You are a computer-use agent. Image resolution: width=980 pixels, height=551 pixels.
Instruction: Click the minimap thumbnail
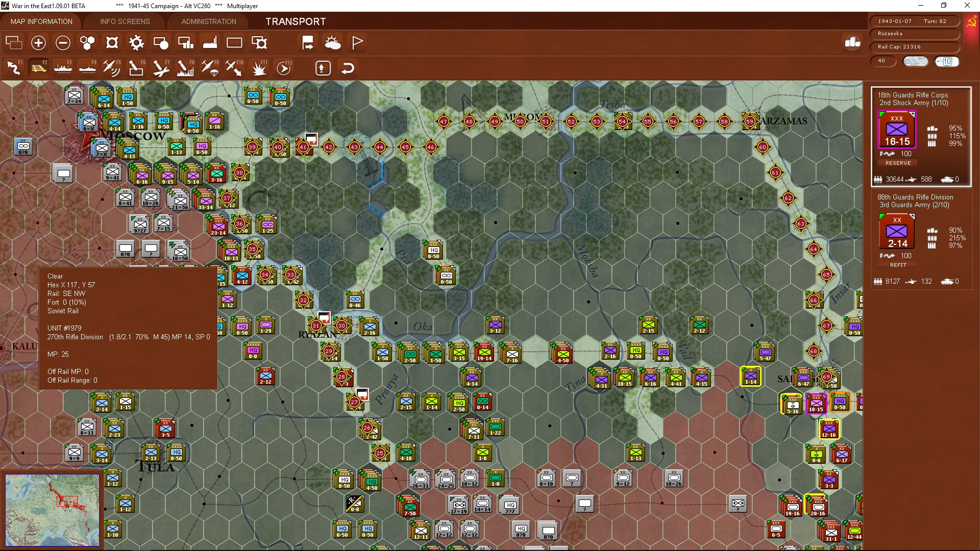tap(52, 509)
